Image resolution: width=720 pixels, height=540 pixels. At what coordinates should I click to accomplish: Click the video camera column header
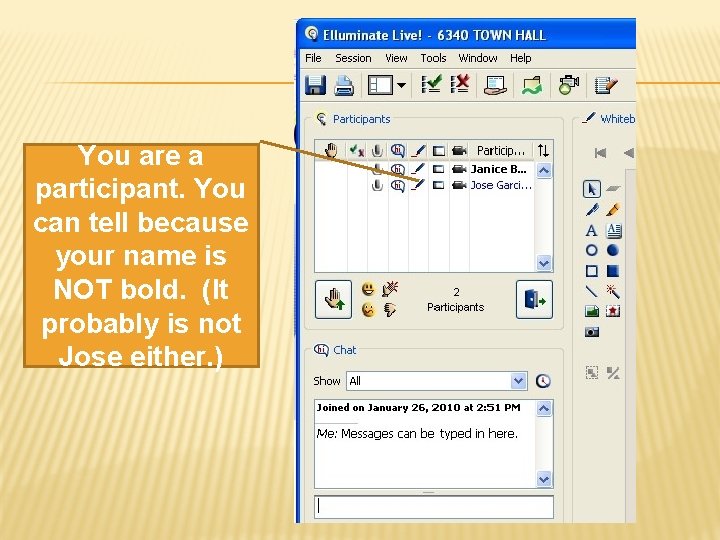[459, 151]
